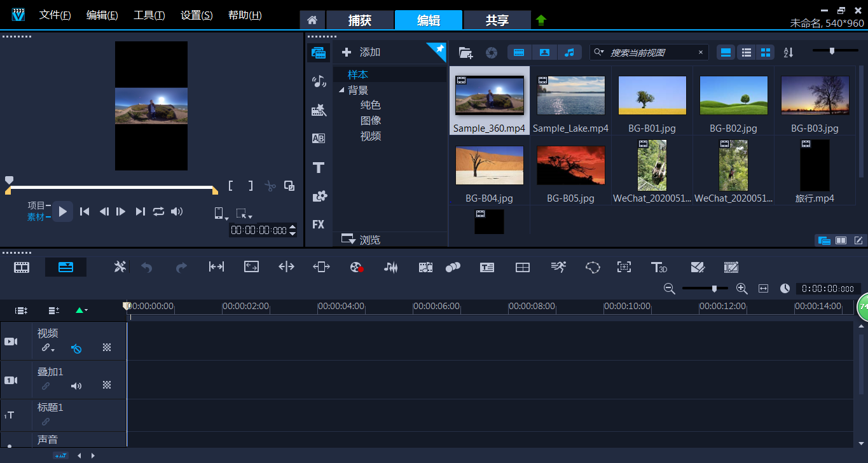The width and height of the screenshot is (868, 463).
Task: Select the Sample_360.mp4 thumbnail
Action: 489,95
